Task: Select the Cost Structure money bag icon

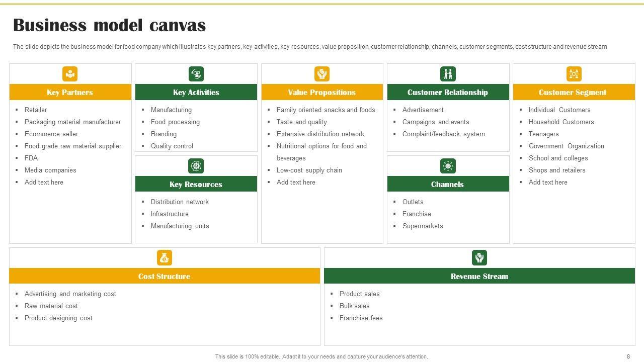Action: tap(165, 258)
